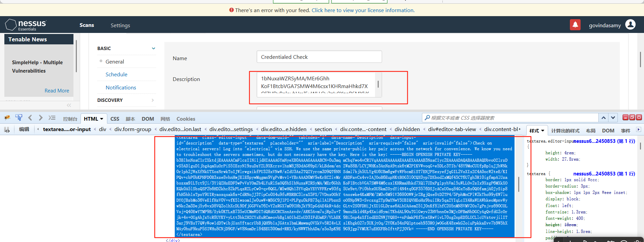Select the div.edito...e.hidden breadcrumb

click(x=284, y=129)
